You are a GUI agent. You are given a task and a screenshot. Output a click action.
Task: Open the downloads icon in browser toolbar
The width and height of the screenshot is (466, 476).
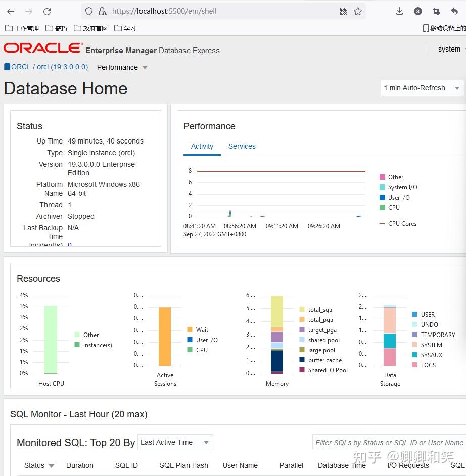coord(399,11)
